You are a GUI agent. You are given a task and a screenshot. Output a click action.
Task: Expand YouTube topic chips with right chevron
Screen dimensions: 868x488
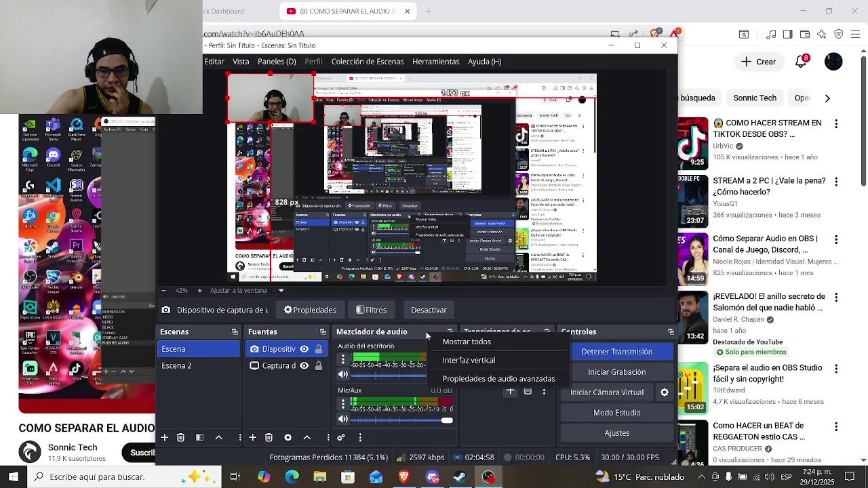click(x=827, y=98)
